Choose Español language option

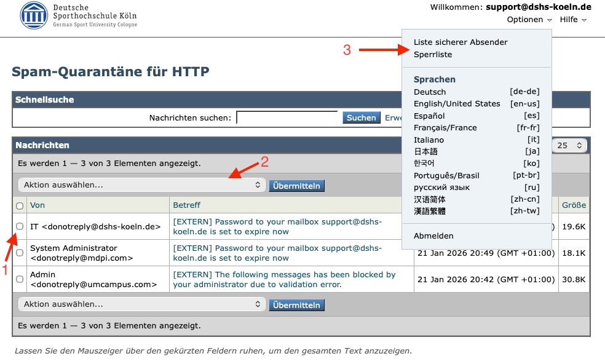(429, 116)
